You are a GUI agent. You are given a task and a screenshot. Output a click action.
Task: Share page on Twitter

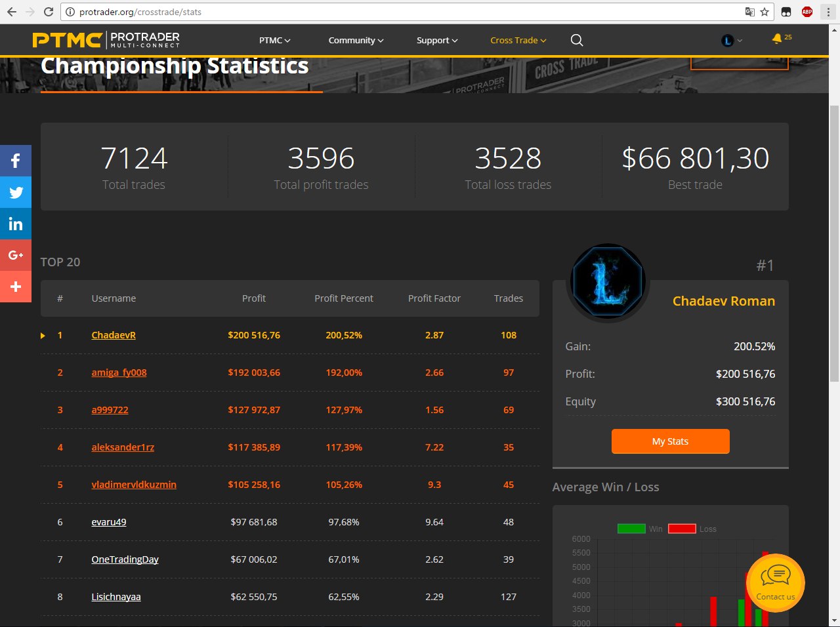[x=16, y=192]
